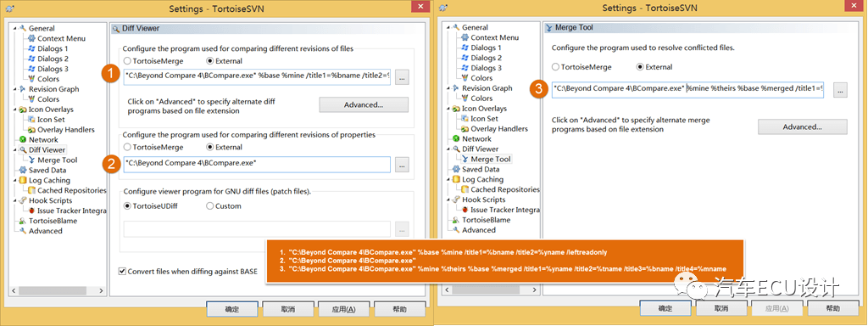This screenshot has width=868, height=326.
Task: Click Network globe icon in left window
Action: [22, 140]
